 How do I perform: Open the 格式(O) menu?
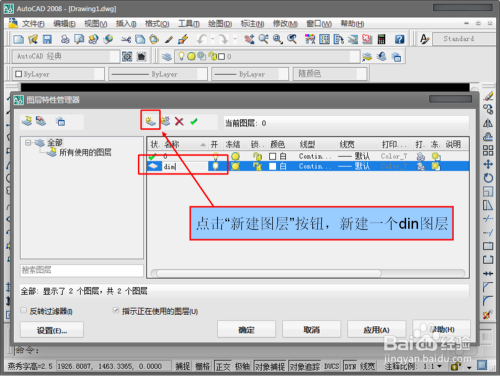point(157,24)
